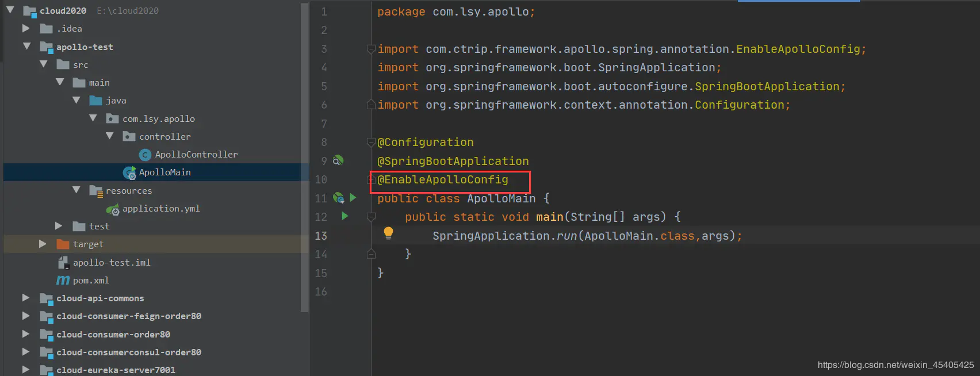
Task: Click the orange target folder icon
Action: pos(63,244)
